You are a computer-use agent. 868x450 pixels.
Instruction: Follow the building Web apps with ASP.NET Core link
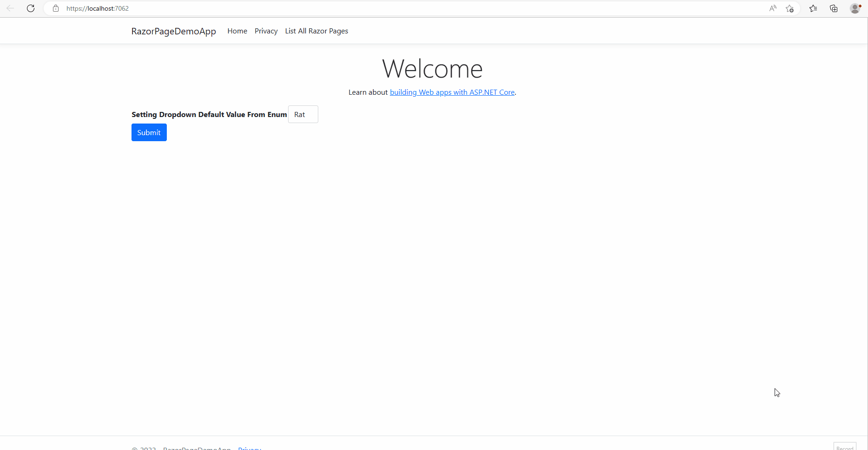[x=452, y=92]
